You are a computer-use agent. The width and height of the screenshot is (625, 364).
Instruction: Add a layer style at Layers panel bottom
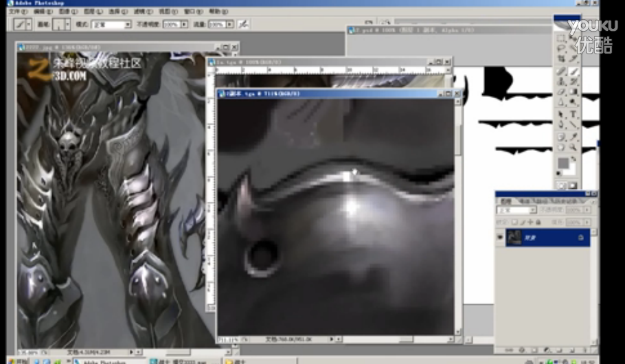pos(522,350)
